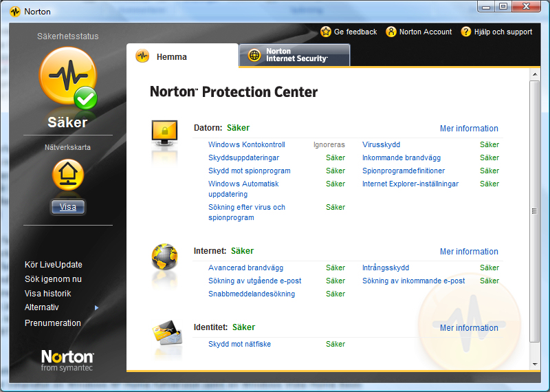Screen dimensions: 550x392
Task: Open Inkommande brandvägg link
Action: coord(401,157)
